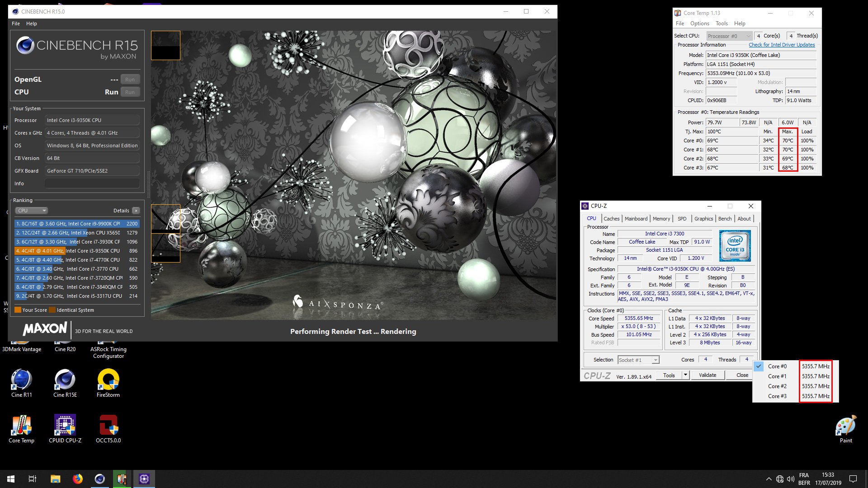Launch OCCT5.0.0 desktop icon
The width and height of the screenshot is (868, 488).
tap(108, 429)
